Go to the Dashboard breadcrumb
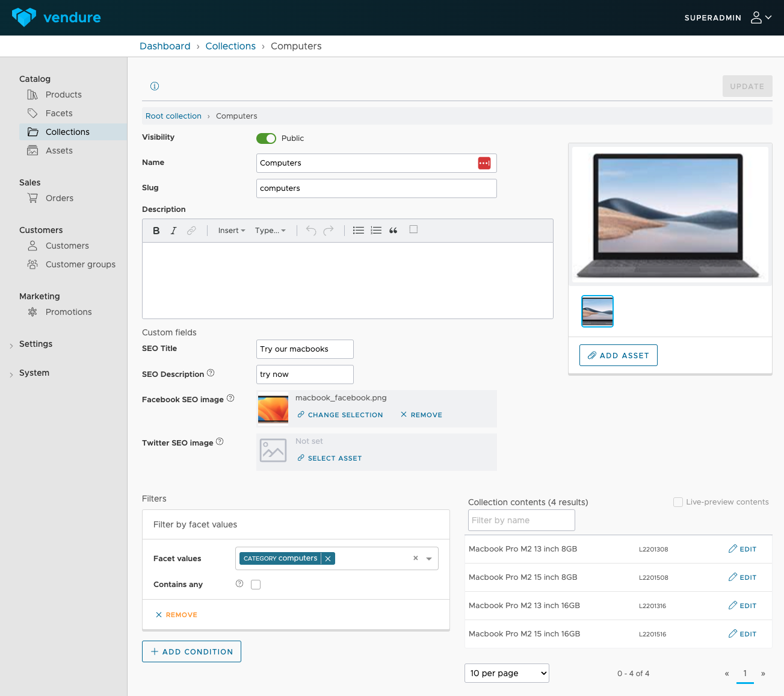Screen dimensions: 784x696 pos(165,46)
